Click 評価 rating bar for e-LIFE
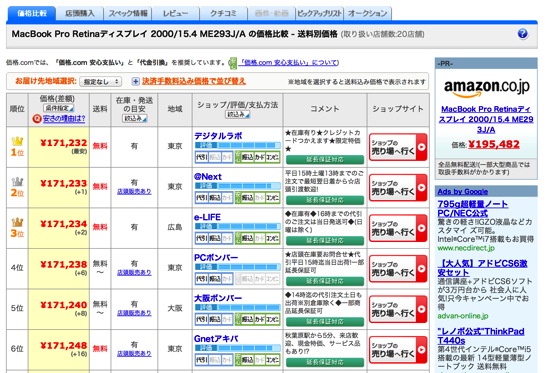This screenshot has width=550, height=373. pyautogui.click(x=237, y=226)
